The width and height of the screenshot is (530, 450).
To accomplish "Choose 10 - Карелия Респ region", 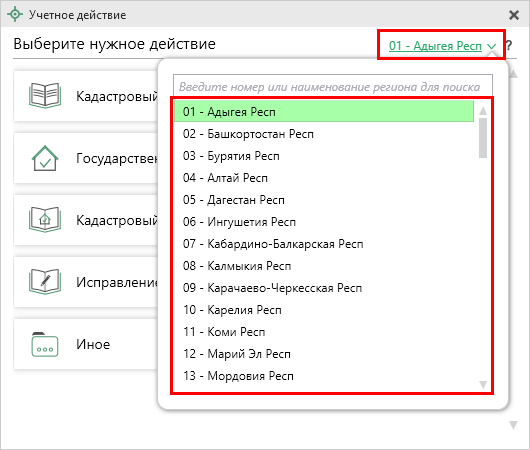I will click(x=324, y=310).
